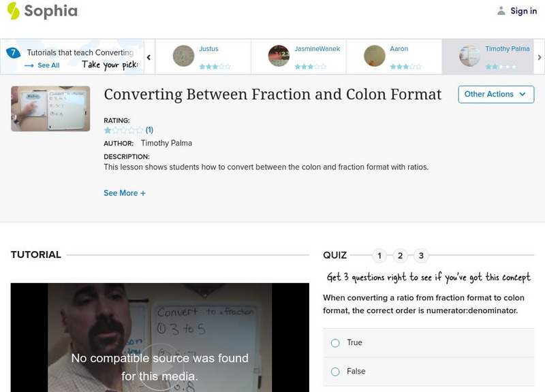The height and width of the screenshot is (392, 545).
Task: Jump to quiz question 1
Action: [x=379, y=256]
